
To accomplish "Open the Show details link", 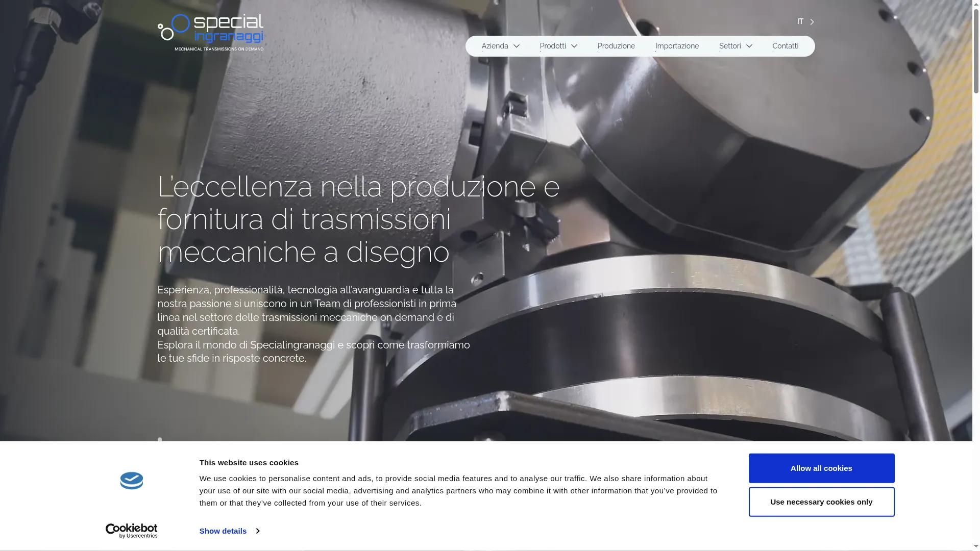I will [x=223, y=531].
